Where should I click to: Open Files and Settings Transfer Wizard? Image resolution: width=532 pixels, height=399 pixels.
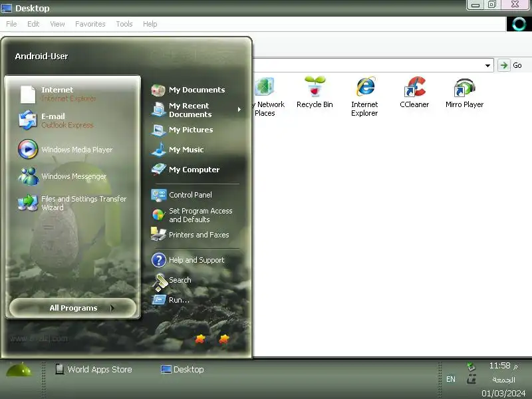pos(73,203)
